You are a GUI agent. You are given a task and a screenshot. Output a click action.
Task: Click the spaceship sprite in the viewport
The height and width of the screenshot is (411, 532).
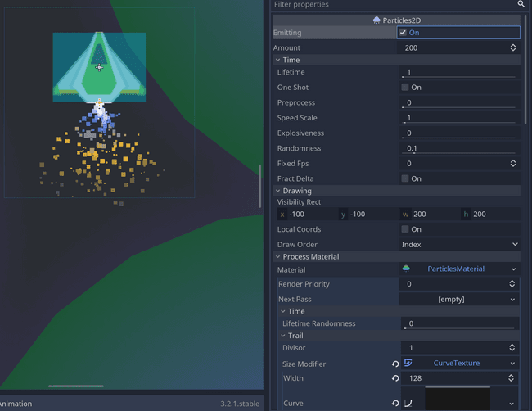click(99, 67)
